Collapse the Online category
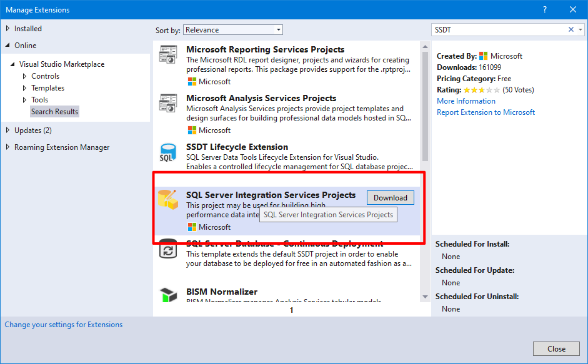The height and width of the screenshot is (364, 588). 7,46
